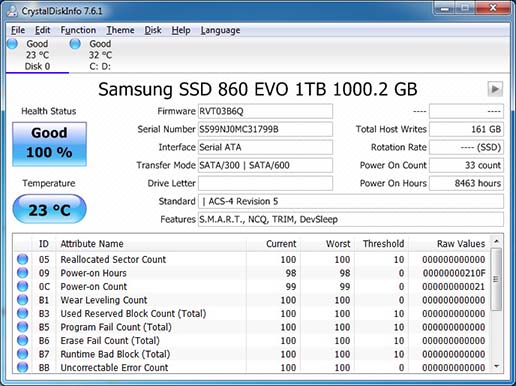Click the CrystalDiskInfo title bar app icon
Screen dimensions: 516x386
click(x=12, y=11)
